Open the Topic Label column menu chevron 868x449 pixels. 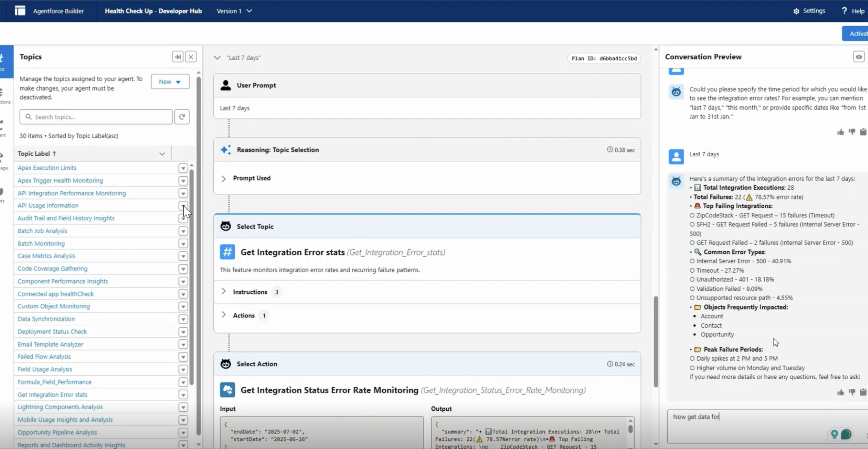pyautogui.click(x=162, y=154)
